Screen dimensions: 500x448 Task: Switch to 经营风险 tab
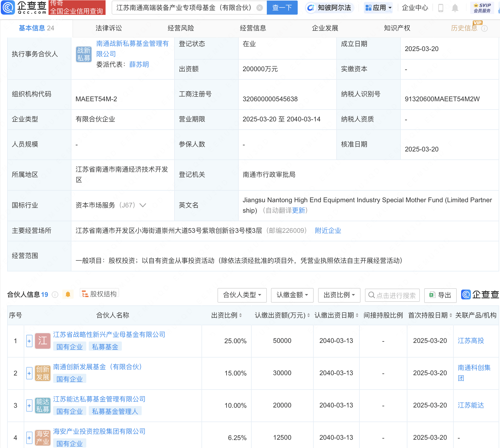pos(181,28)
